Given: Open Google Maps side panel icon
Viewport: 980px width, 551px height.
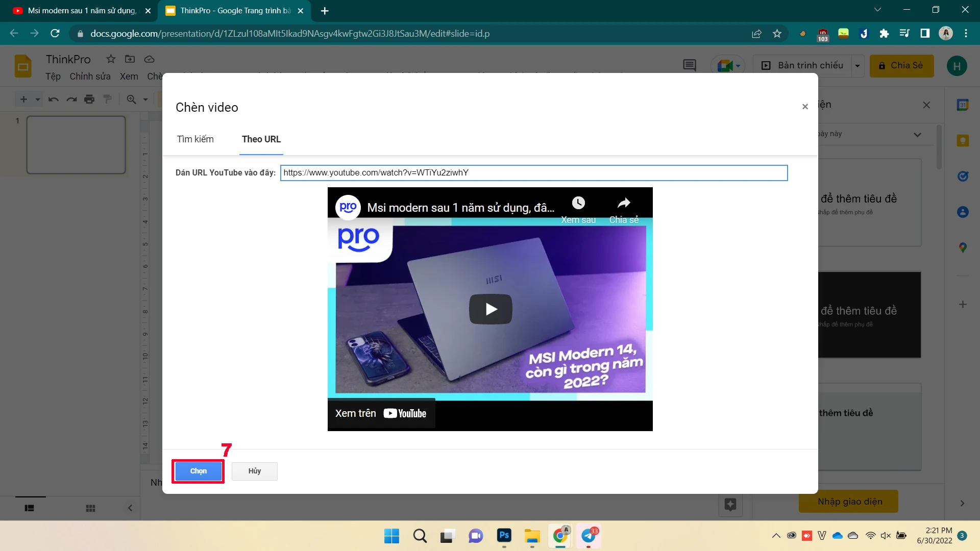Looking at the screenshot, I should (963, 247).
